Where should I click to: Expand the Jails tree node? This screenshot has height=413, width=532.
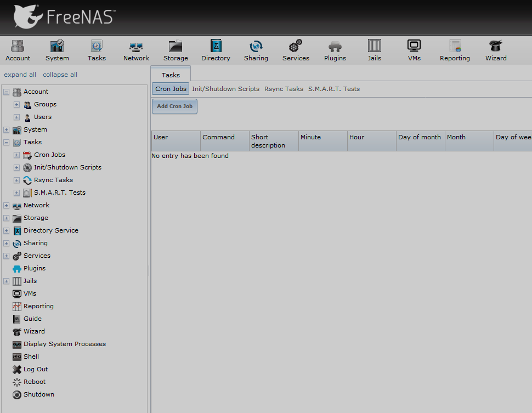pyautogui.click(x=6, y=281)
